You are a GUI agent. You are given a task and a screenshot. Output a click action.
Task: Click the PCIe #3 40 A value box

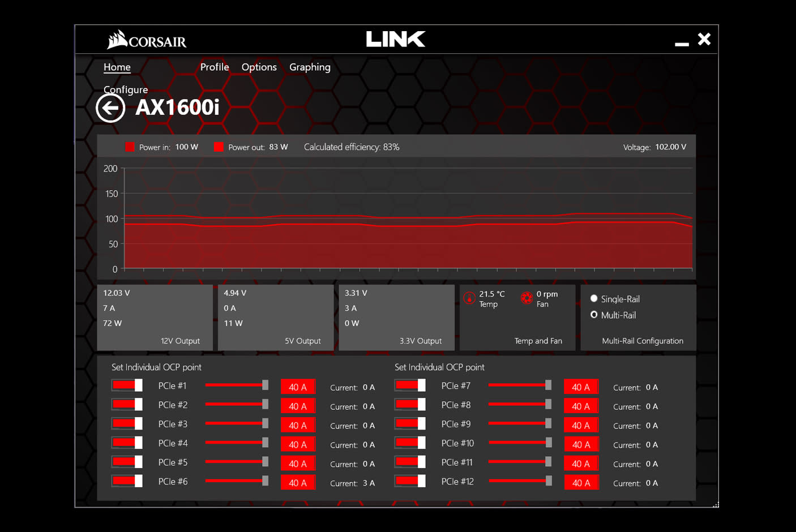point(298,426)
